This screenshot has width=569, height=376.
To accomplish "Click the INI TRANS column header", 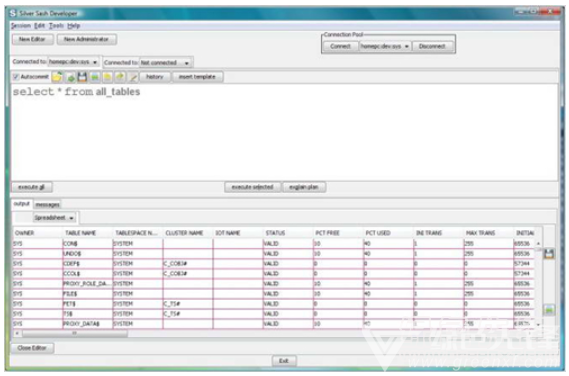I will pyautogui.click(x=438, y=233).
